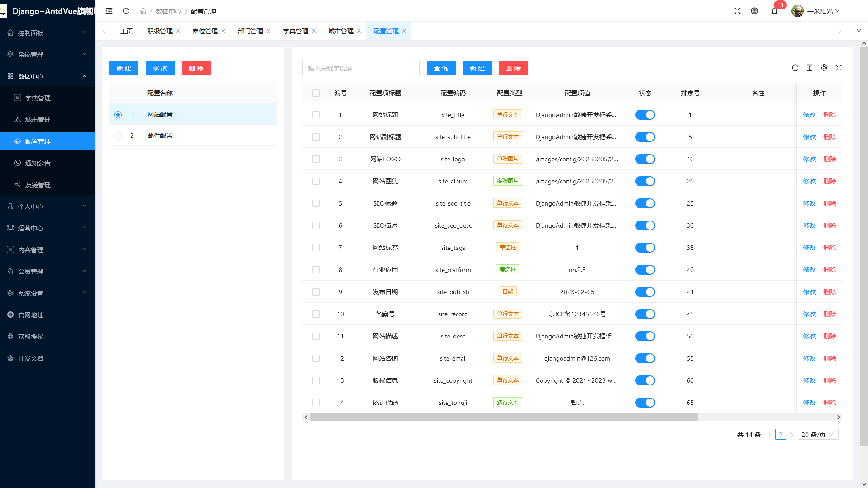The width and height of the screenshot is (868, 488).
Task: Click the table reload icon
Action: 795,68
